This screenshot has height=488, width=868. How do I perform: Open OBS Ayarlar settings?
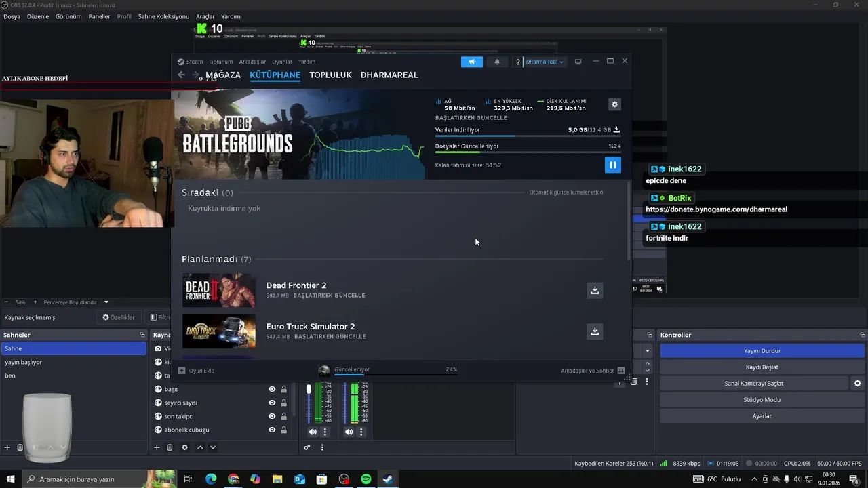point(762,416)
